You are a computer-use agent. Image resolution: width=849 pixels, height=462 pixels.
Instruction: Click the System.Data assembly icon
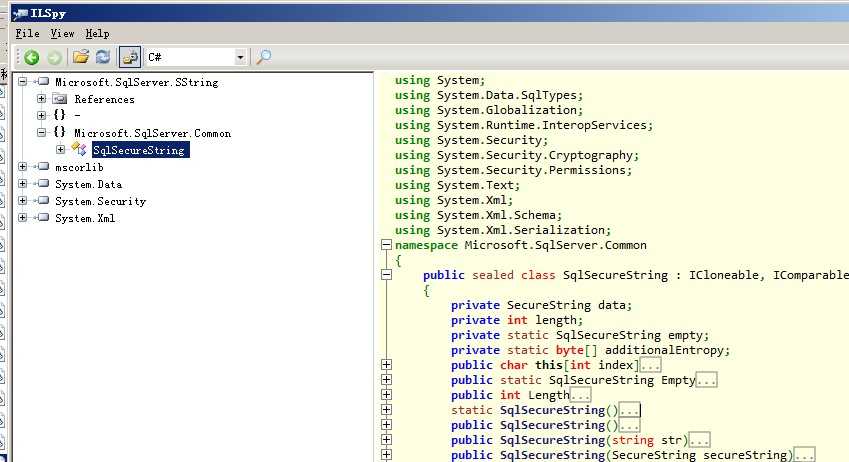pos(43,183)
